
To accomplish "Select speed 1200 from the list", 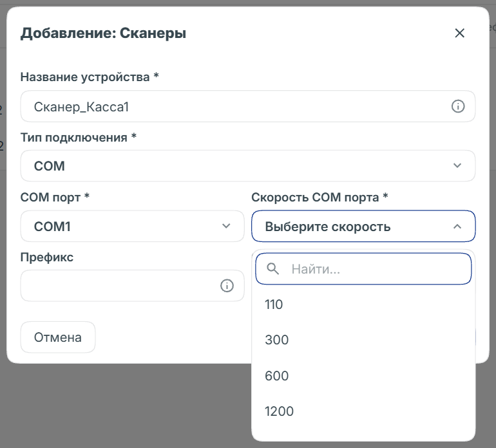I will (363, 411).
